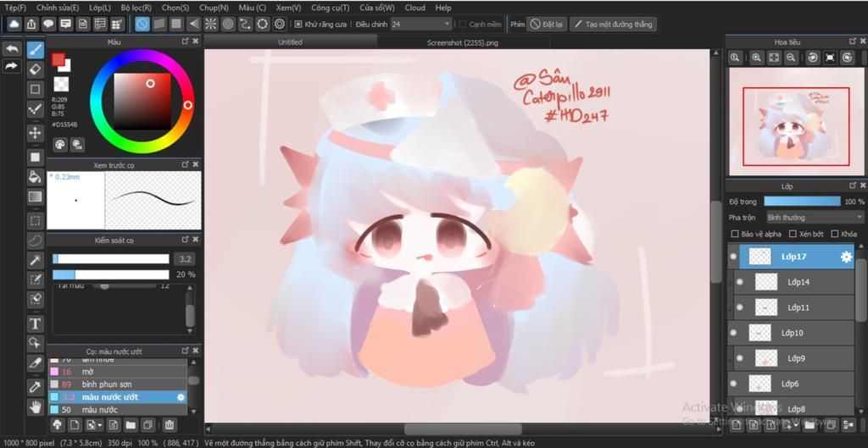The image size is (868, 448).
Task: Hide layer Lớp6 visibility dot
Action: tap(734, 384)
